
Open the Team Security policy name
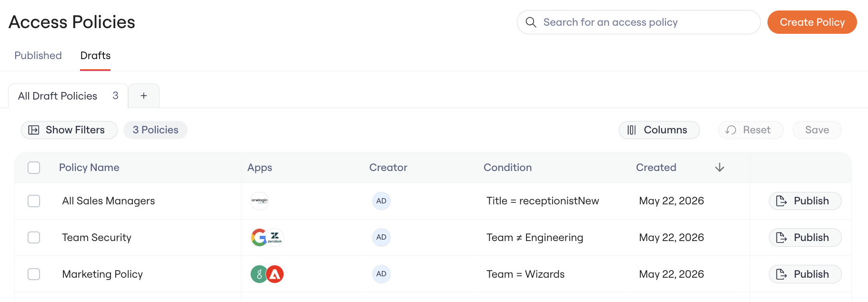point(97,237)
